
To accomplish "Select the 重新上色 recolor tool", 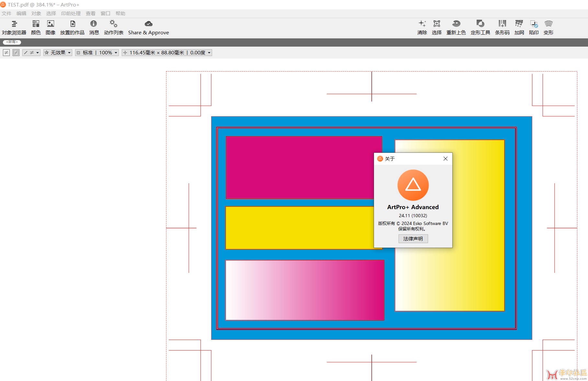I will tap(456, 28).
